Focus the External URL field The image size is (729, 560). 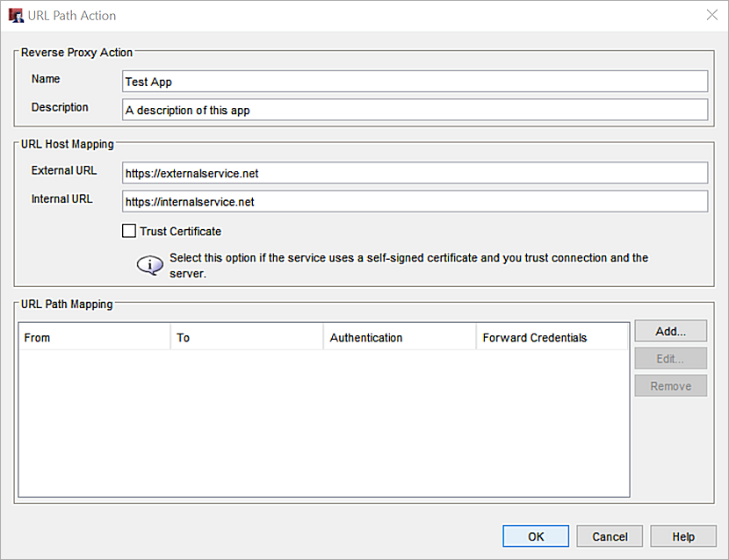click(x=415, y=173)
